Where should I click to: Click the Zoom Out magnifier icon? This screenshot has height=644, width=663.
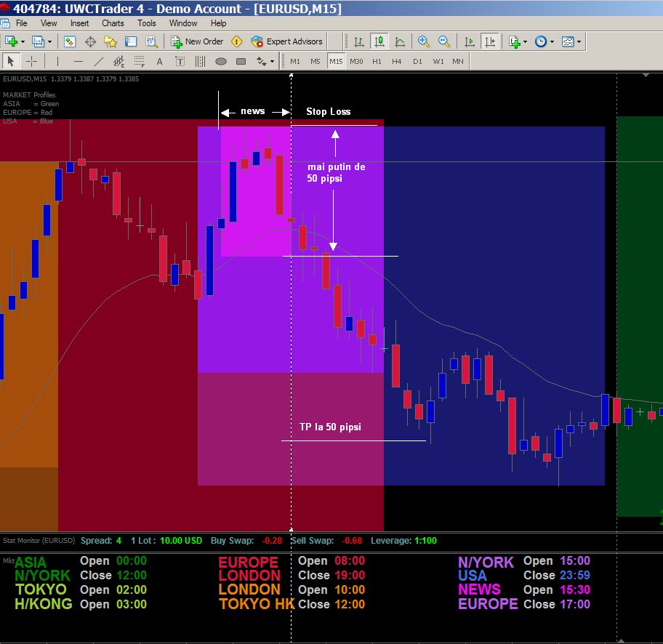(443, 41)
